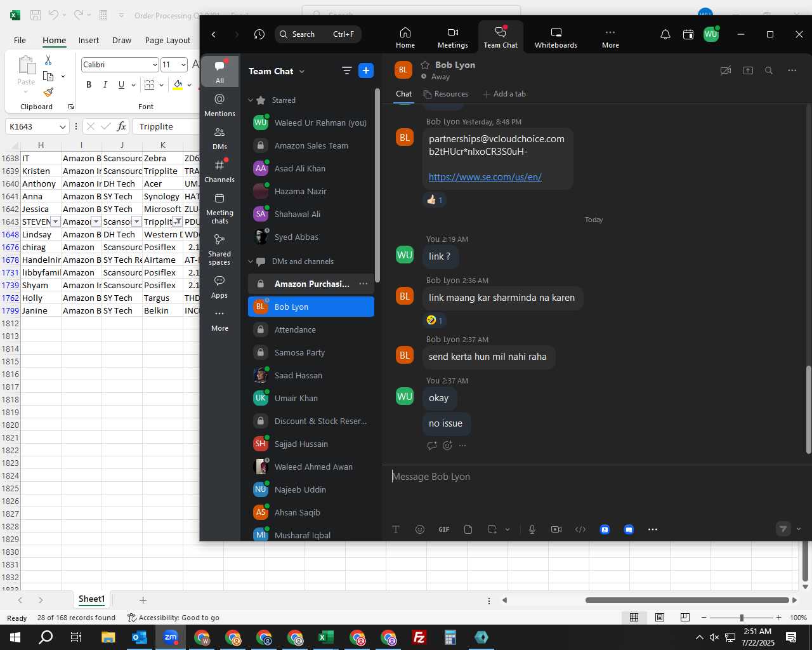Open chat with Umair Khan
Viewport: 812px width, 650px height.
[x=311, y=399]
